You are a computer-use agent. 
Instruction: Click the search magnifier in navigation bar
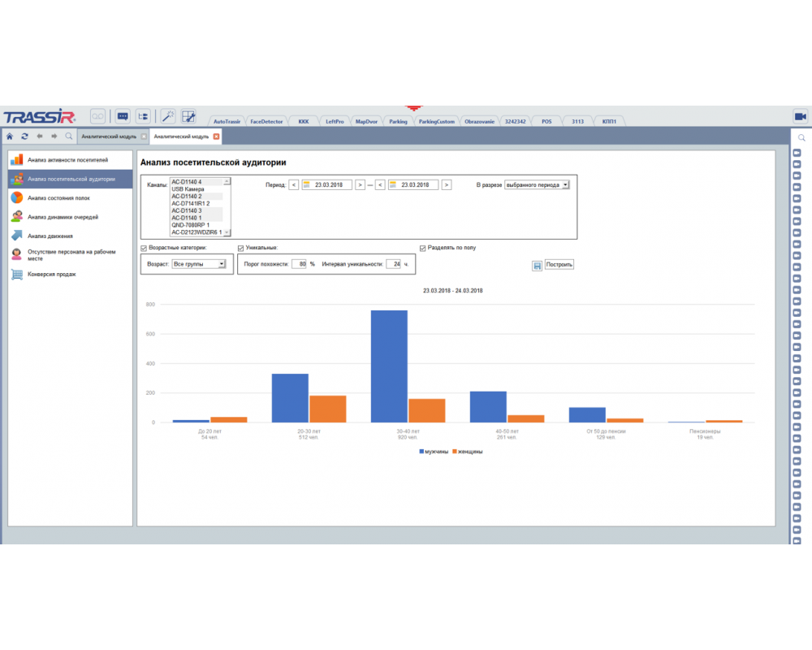[x=69, y=136]
